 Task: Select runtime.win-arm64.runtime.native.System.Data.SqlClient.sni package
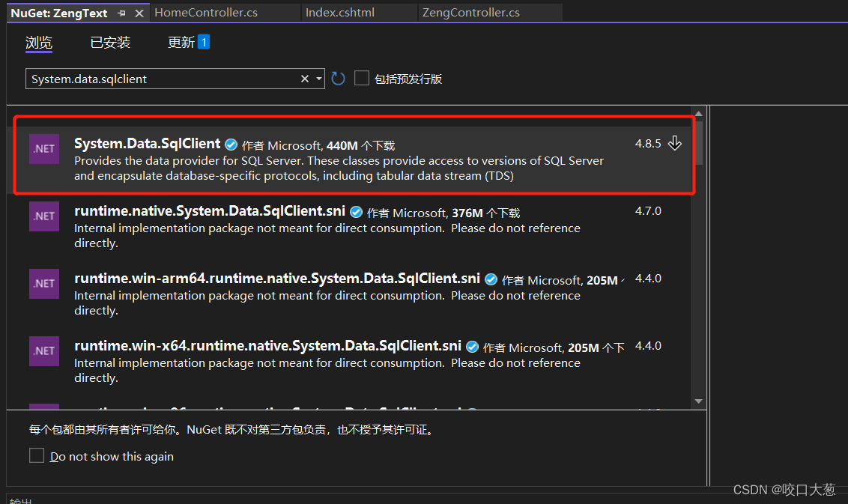coord(277,279)
